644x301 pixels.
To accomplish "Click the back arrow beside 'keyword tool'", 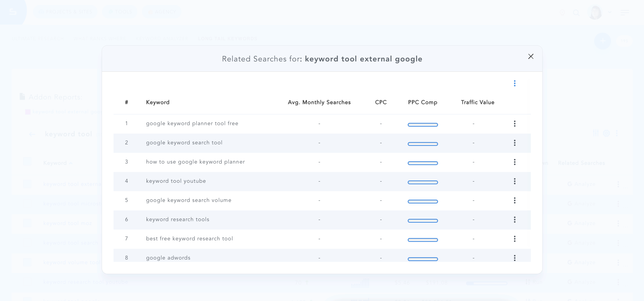I will [32, 134].
